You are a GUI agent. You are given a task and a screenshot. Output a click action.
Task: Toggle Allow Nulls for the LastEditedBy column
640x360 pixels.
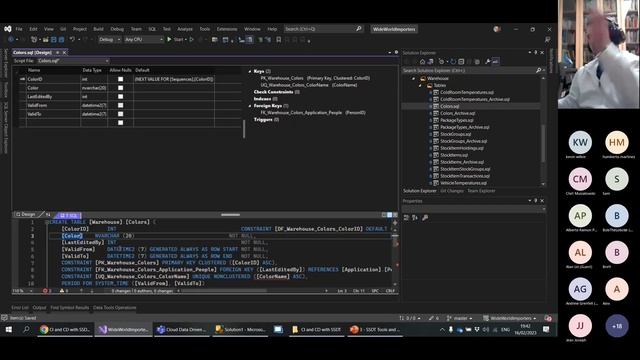tap(120, 97)
